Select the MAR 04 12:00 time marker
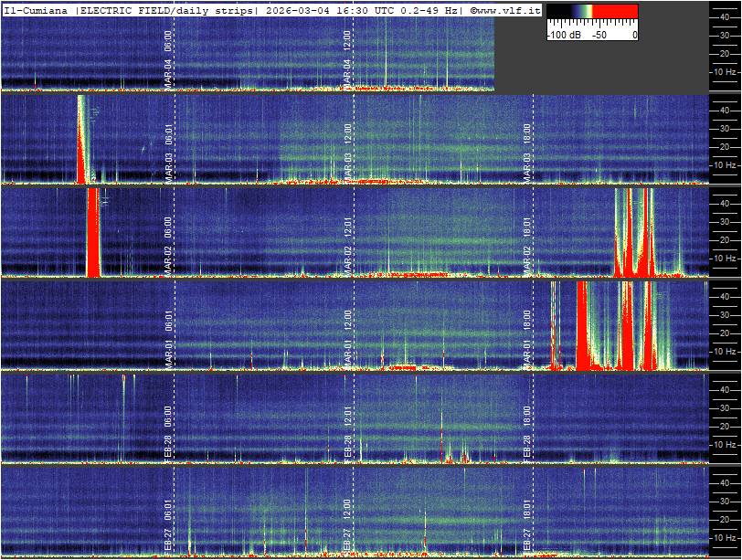Screen dimensions: 742x560 pos(347,57)
